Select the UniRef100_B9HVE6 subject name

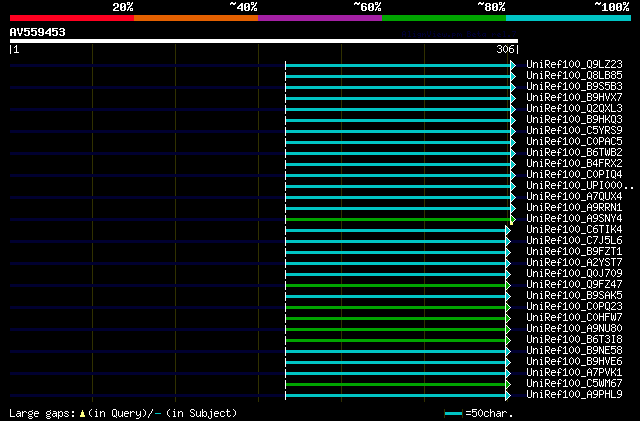574,362
